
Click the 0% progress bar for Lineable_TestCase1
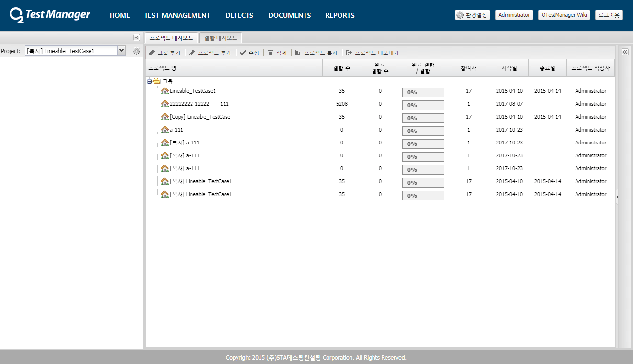[x=423, y=92]
